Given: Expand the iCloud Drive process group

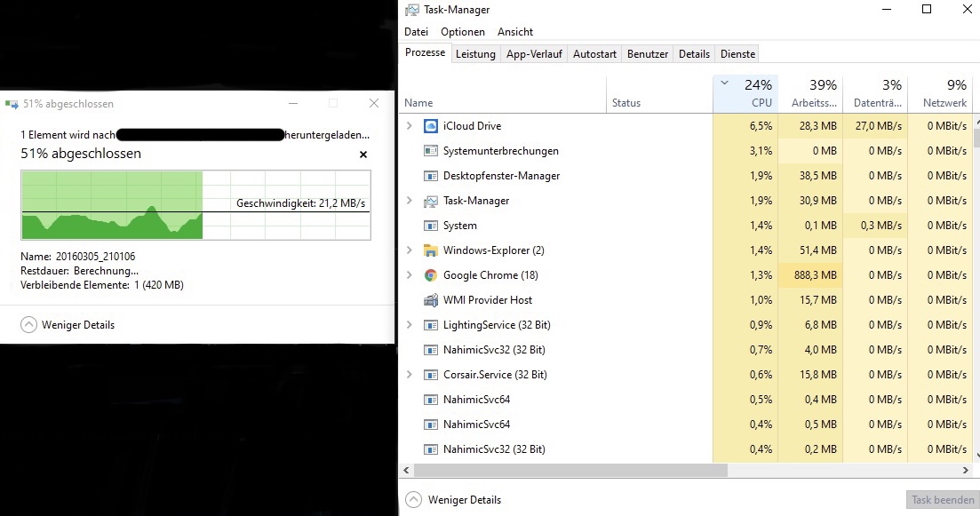Looking at the screenshot, I should pyautogui.click(x=410, y=126).
